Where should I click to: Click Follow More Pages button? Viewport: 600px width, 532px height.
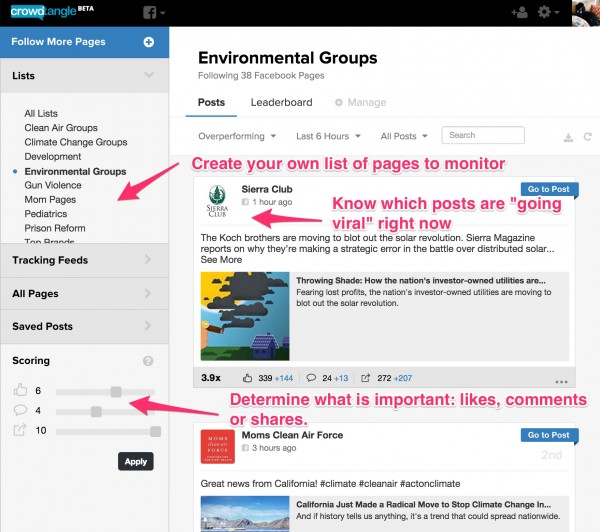[x=84, y=42]
